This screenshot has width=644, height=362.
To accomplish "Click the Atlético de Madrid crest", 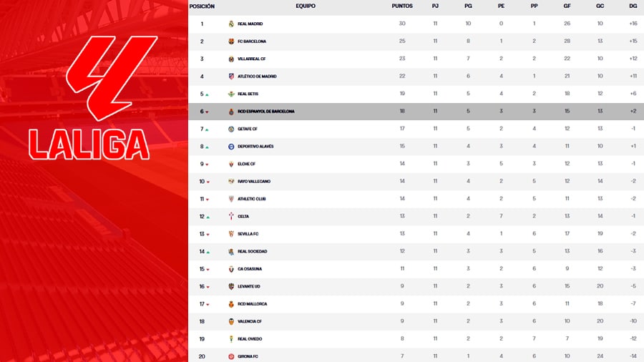I will (x=231, y=77).
